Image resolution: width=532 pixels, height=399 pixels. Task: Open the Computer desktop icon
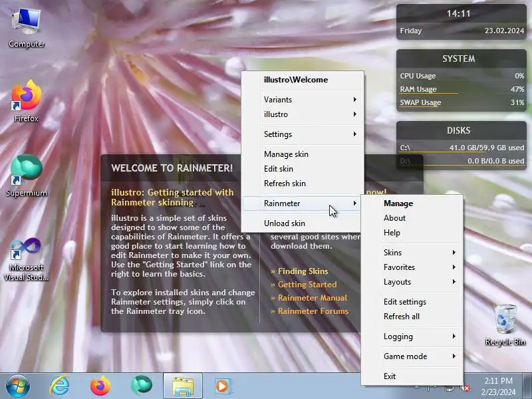tap(27, 29)
